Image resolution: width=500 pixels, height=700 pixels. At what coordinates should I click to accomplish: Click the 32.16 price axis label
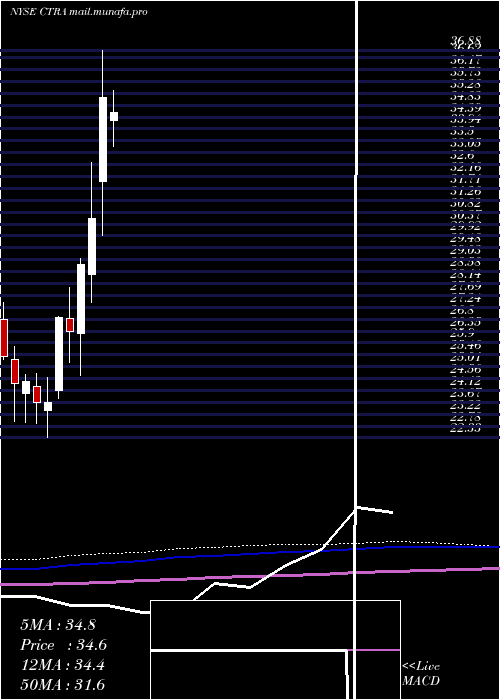466,167
